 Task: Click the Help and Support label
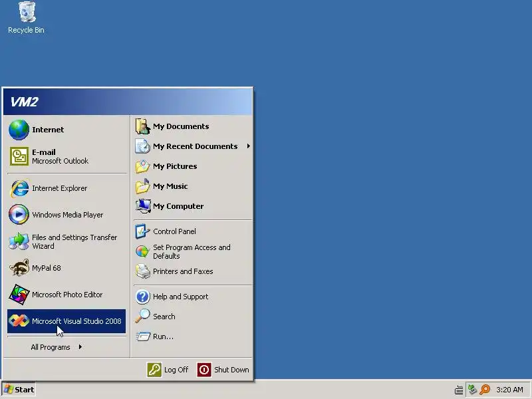click(180, 297)
